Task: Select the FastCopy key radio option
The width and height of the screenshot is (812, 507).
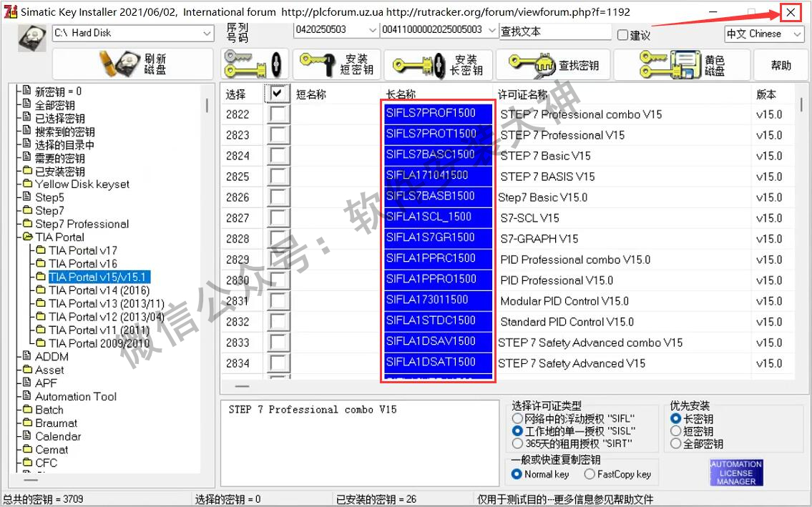Action: pos(590,474)
